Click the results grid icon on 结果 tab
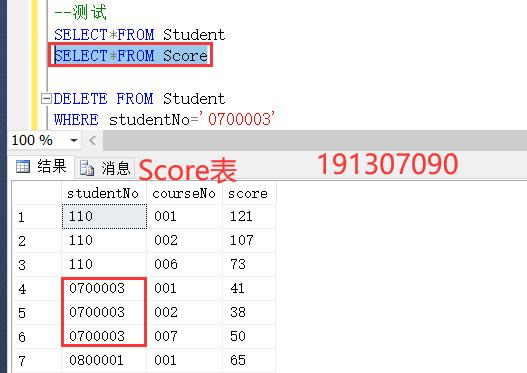The image size is (527, 373). 23,166
